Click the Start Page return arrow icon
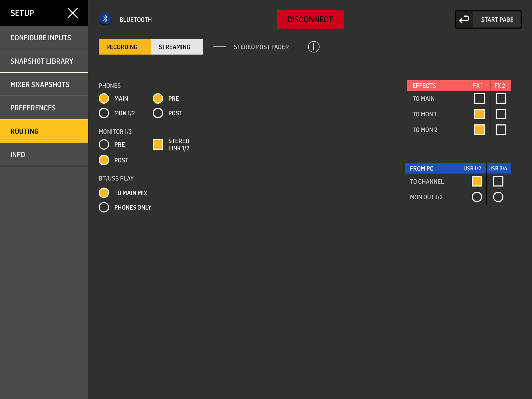This screenshot has height=399, width=532. coord(464,19)
